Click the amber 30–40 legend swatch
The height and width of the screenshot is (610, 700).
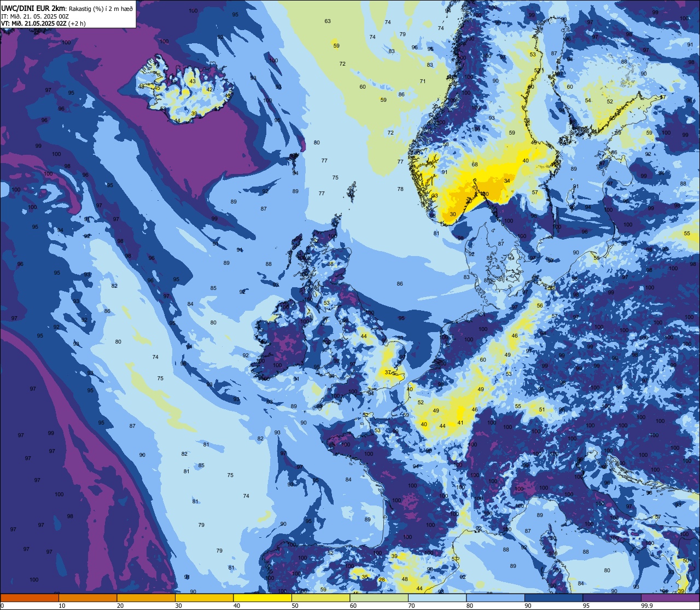click(204, 597)
